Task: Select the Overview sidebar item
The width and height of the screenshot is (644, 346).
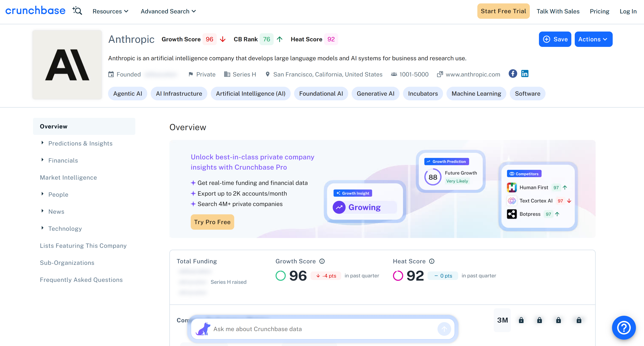Action: 84,127
